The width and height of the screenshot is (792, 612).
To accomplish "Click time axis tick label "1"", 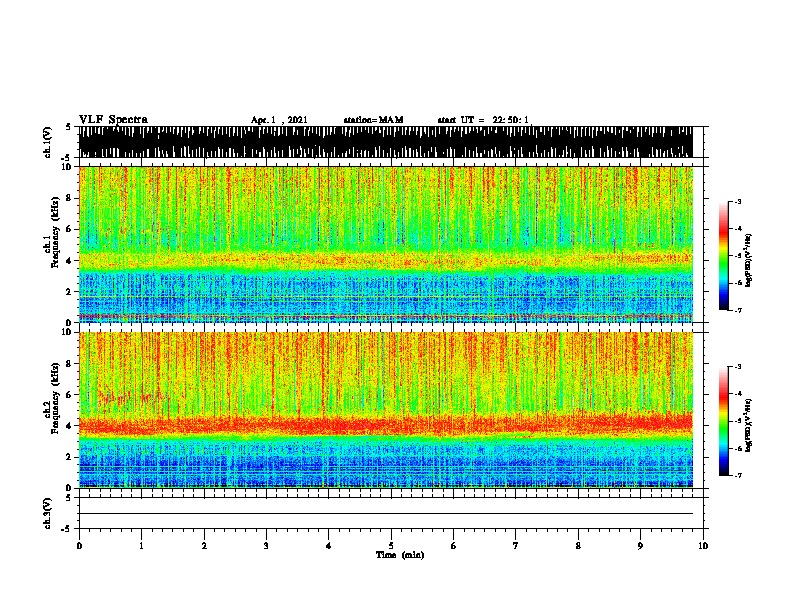I will 141,546.
